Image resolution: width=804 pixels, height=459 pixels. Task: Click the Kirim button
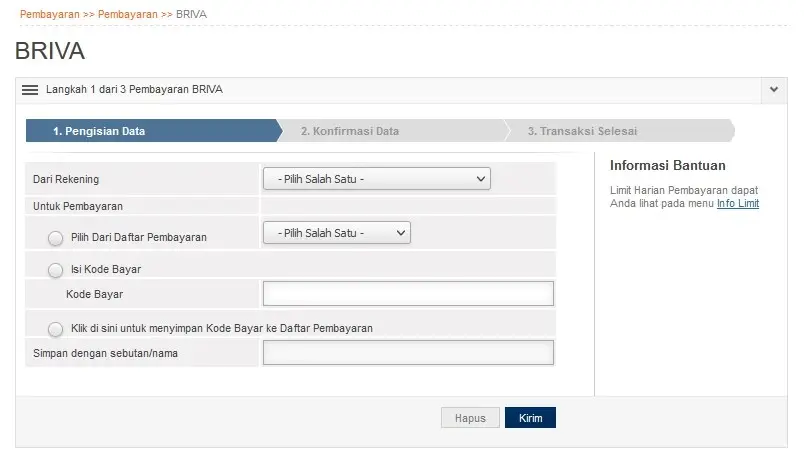point(530,417)
